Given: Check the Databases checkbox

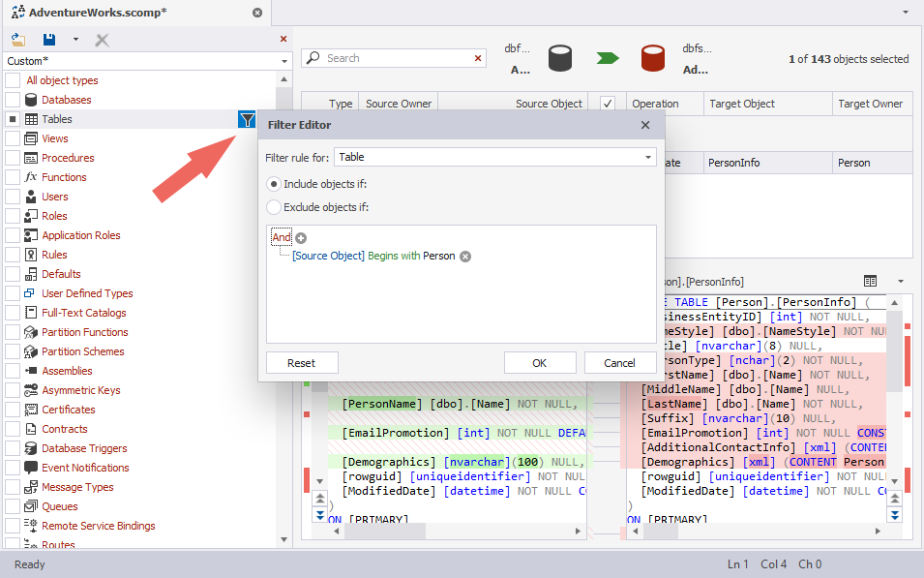Looking at the screenshot, I should pos(13,100).
